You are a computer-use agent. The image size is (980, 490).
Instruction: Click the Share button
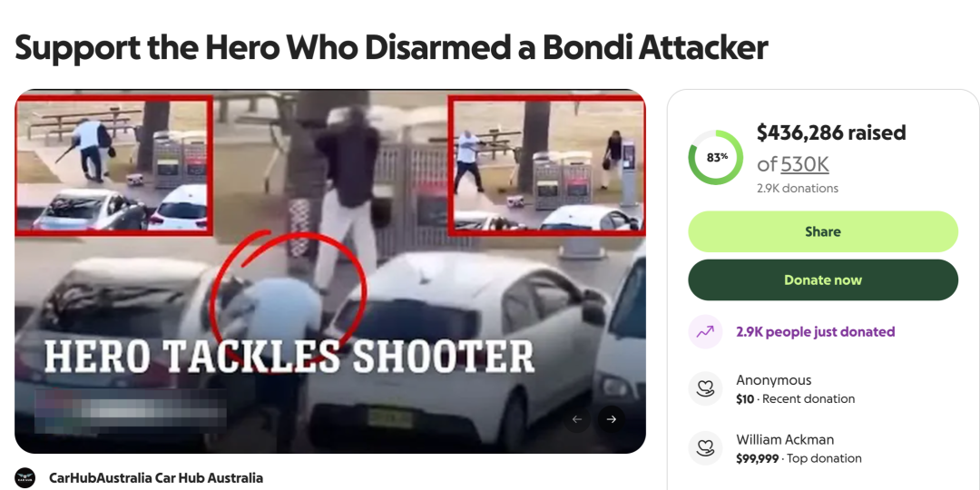pyautogui.click(x=822, y=232)
